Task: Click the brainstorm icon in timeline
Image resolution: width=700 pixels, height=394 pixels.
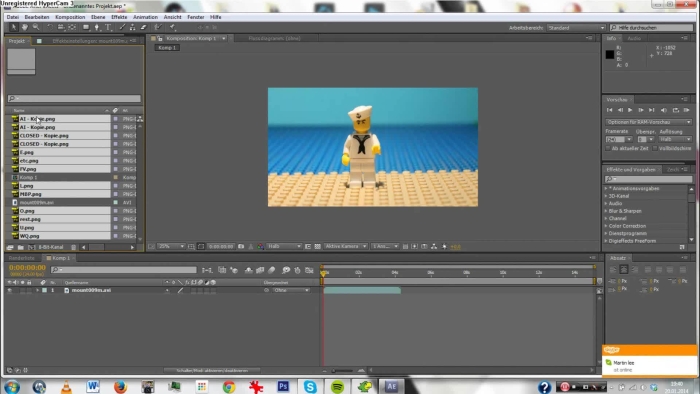Action: pos(286,270)
